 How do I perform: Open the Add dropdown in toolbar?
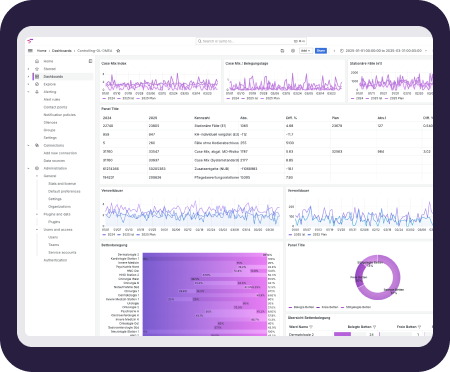[x=305, y=51]
